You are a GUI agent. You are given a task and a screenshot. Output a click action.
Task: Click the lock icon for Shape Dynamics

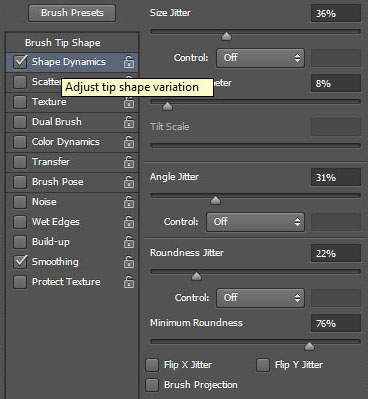pyautogui.click(x=129, y=62)
